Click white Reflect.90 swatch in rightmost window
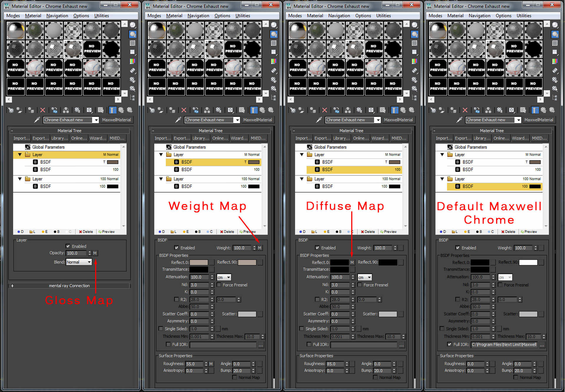Image resolution: width=565 pixels, height=392 pixels. tap(528, 263)
